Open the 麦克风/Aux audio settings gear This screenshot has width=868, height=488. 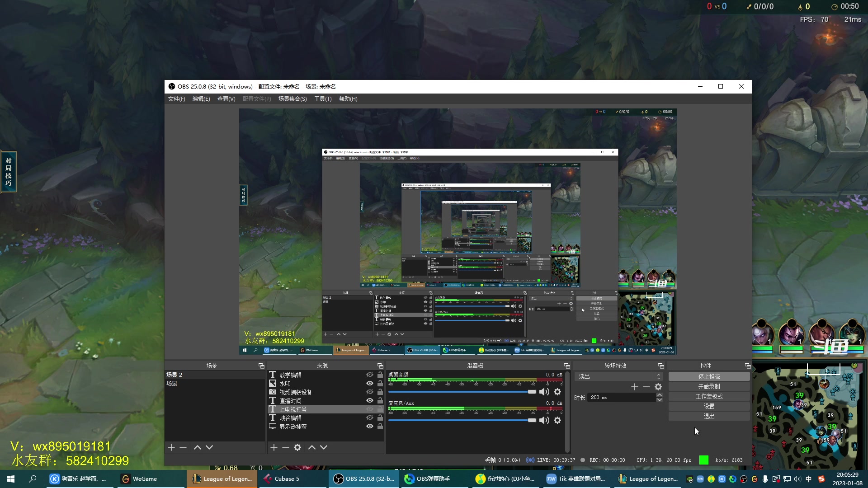click(x=557, y=420)
